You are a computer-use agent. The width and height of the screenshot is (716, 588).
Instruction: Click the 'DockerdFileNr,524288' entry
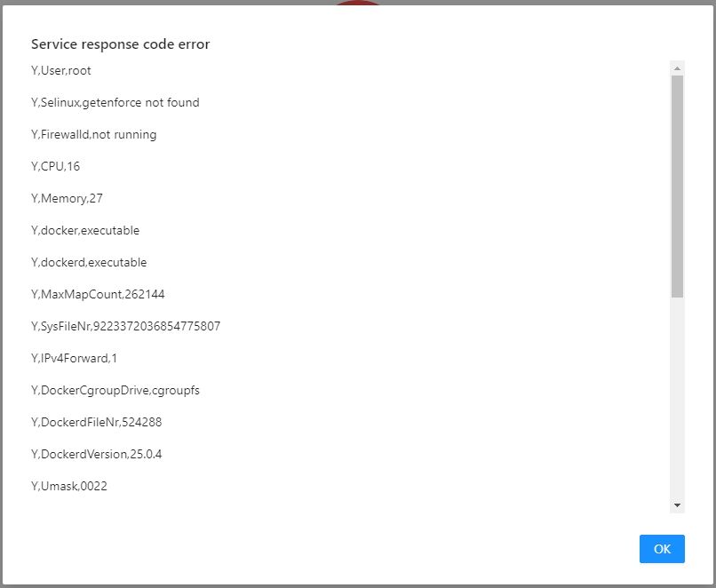(x=96, y=422)
